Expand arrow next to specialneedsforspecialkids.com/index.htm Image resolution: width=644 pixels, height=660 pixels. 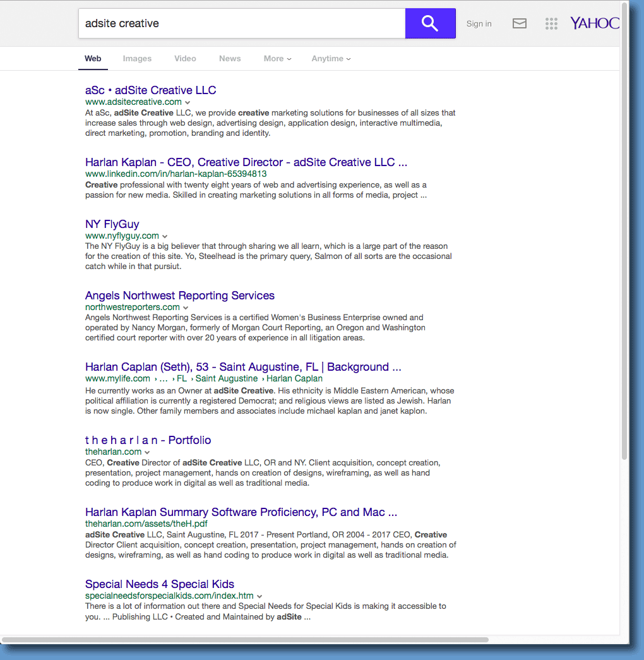point(259,596)
